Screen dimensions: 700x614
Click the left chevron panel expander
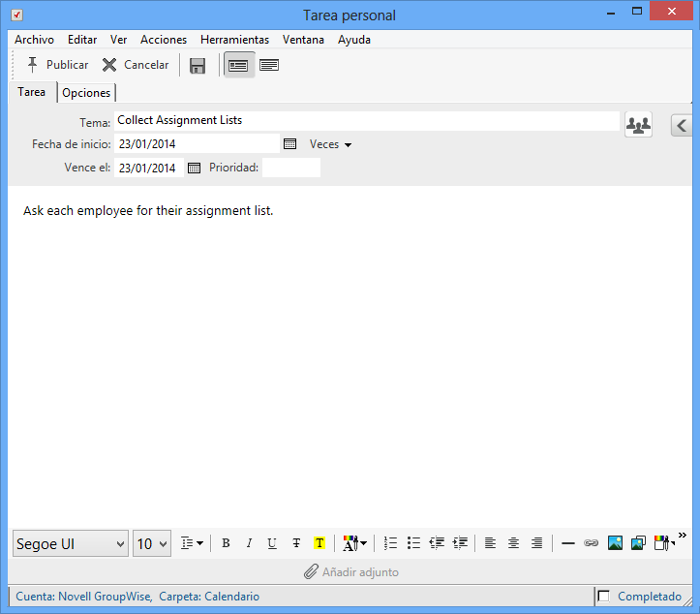tap(682, 126)
